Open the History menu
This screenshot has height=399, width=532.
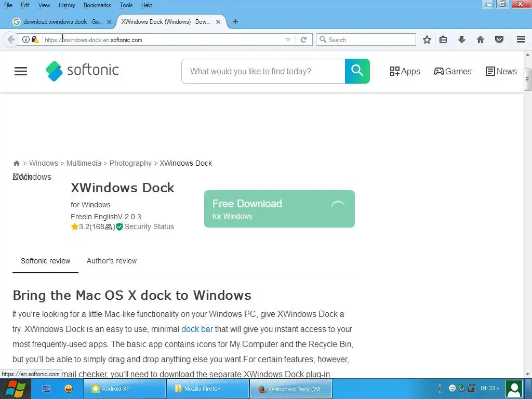point(66,5)
